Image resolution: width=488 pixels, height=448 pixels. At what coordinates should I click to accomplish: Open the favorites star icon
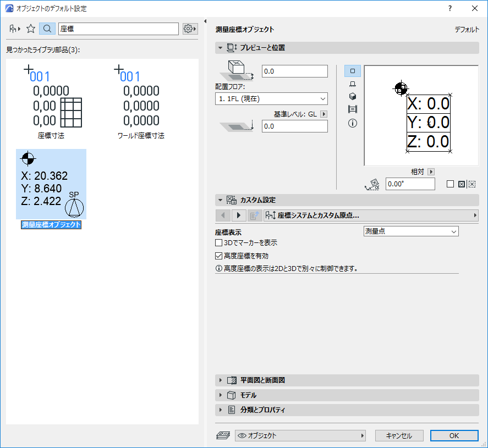[x=31, y=29]
